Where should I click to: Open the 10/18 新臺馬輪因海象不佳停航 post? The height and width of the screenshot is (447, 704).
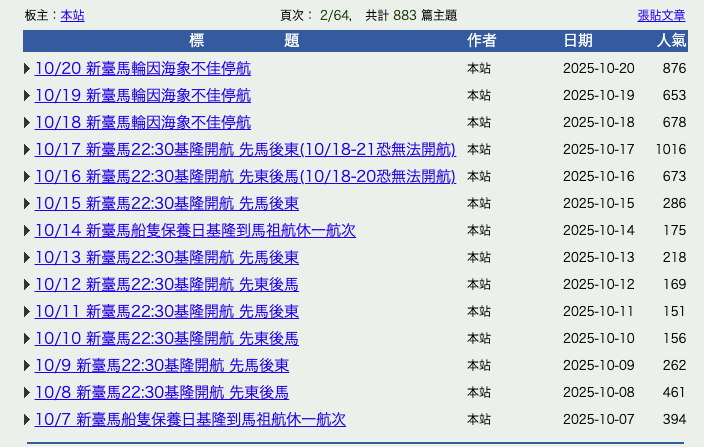click(x=142, y=123)
